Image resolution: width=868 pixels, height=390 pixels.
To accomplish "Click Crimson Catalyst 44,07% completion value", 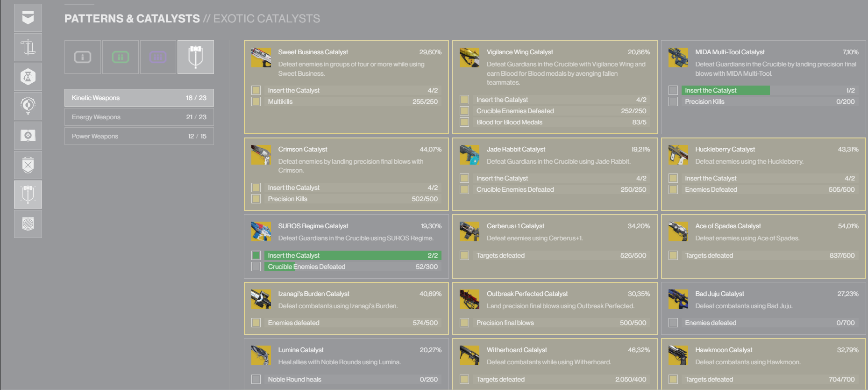I will point(430,149).
